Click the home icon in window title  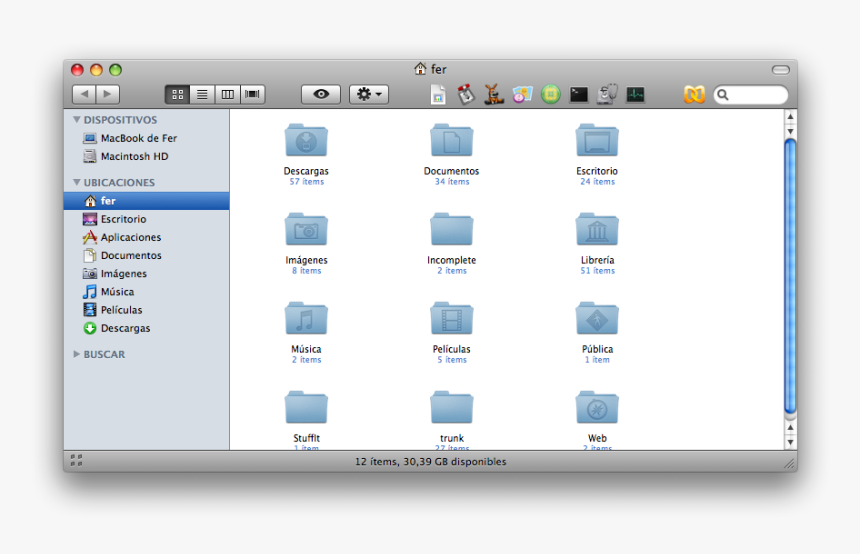(x=420, y=69)
